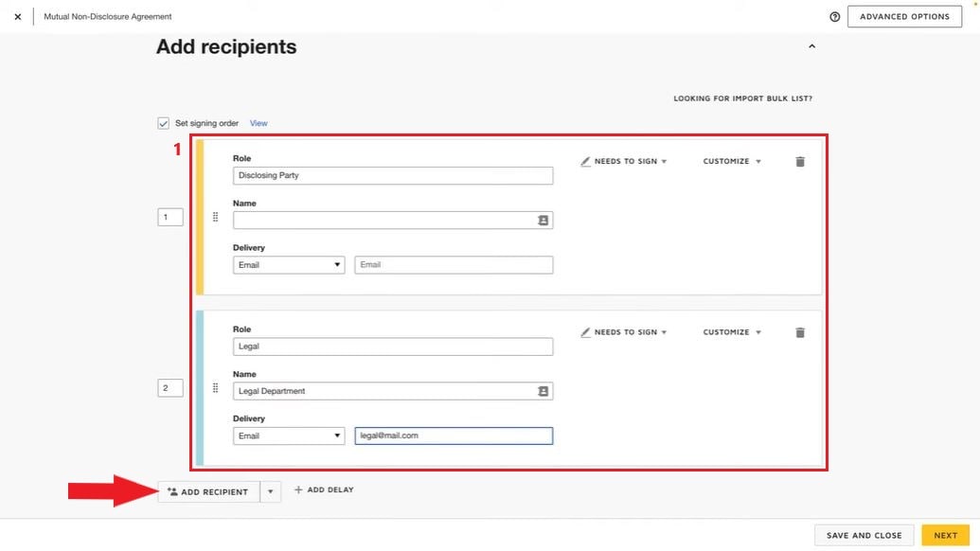The height and width of the screenshot is (551, 980).
Task: Expand Customize menu for Disclosing Party
Action: (x=732, y=162)
